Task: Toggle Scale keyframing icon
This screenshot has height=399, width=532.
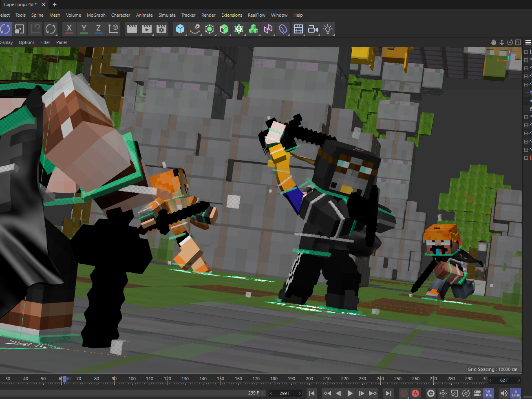Action: [x=455, y=393]
